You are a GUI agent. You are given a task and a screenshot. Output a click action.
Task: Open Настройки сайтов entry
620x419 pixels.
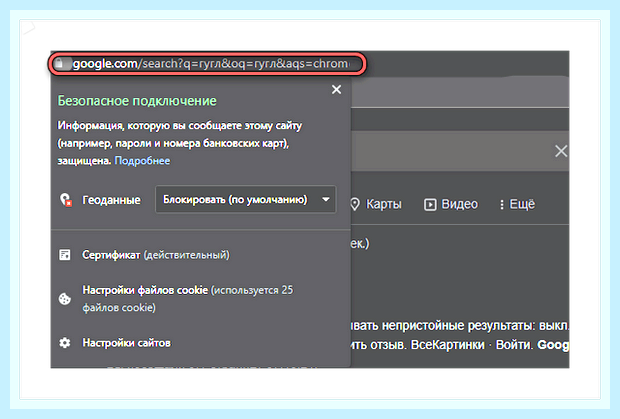tap(127, 342)
